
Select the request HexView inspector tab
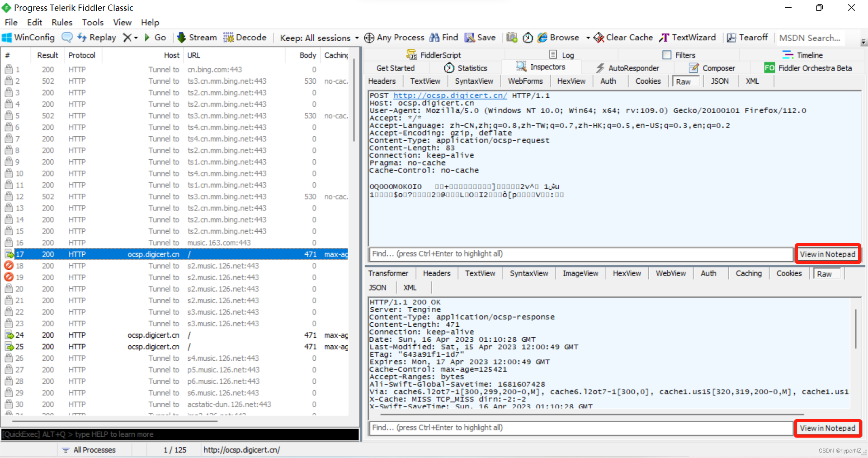(x=571, y=81)
